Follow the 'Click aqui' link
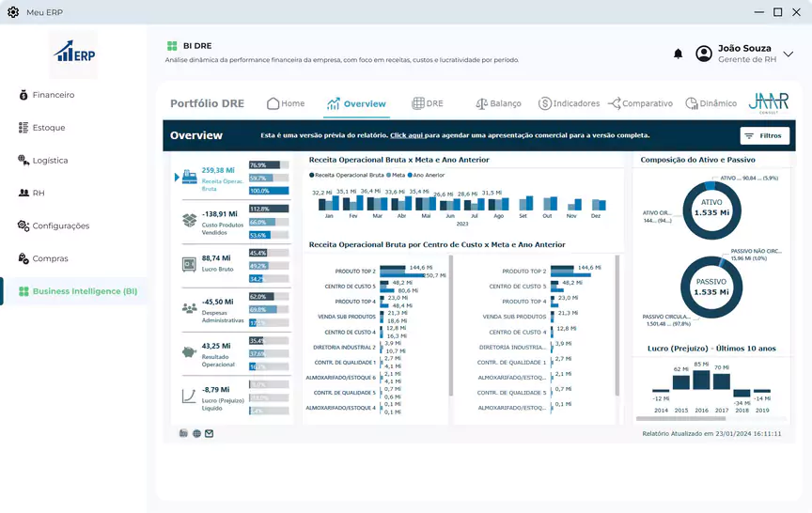 coord(407,135)
